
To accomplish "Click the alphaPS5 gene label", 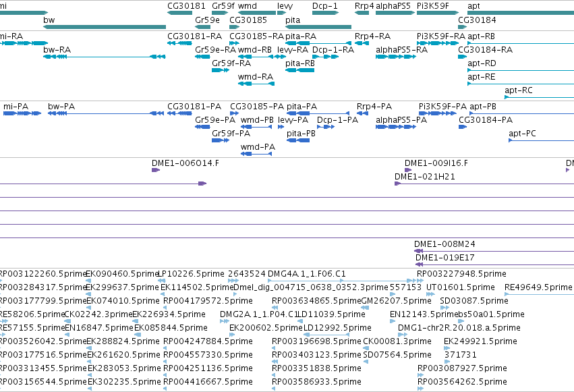I will coord(393,6).
